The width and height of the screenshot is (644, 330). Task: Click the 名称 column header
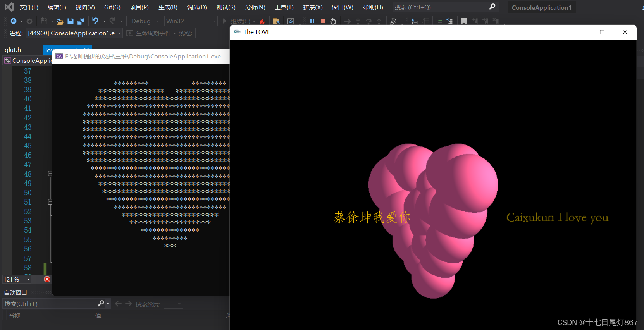(14, 315)
